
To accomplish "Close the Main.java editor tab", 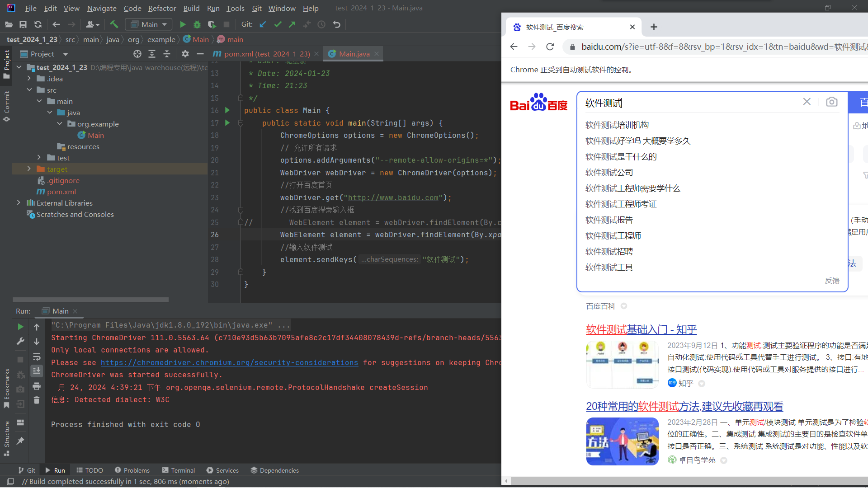I will [x=377, y=54].
